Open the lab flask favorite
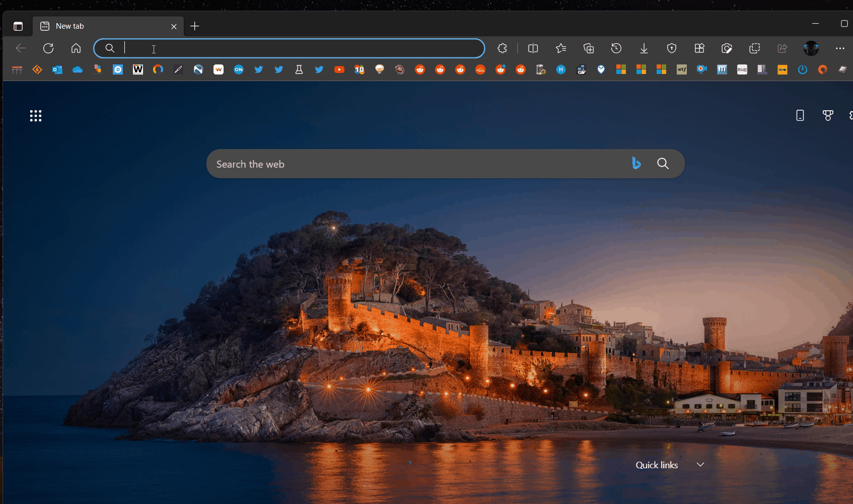 click(x=299, y=69)
